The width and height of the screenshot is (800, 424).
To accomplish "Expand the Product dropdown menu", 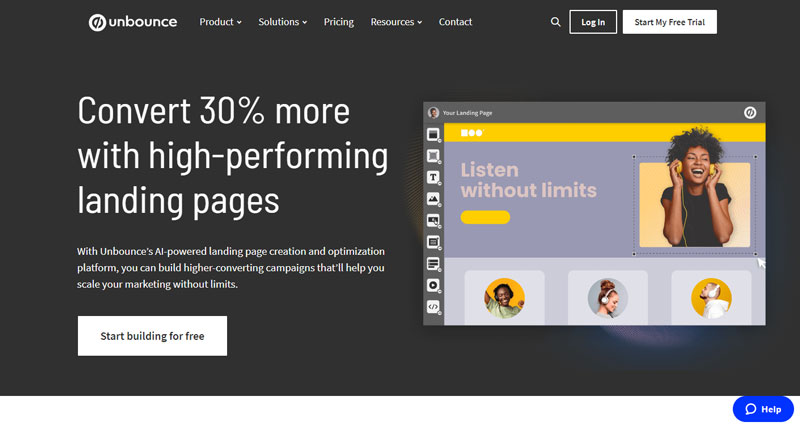I will coord(220,22).
